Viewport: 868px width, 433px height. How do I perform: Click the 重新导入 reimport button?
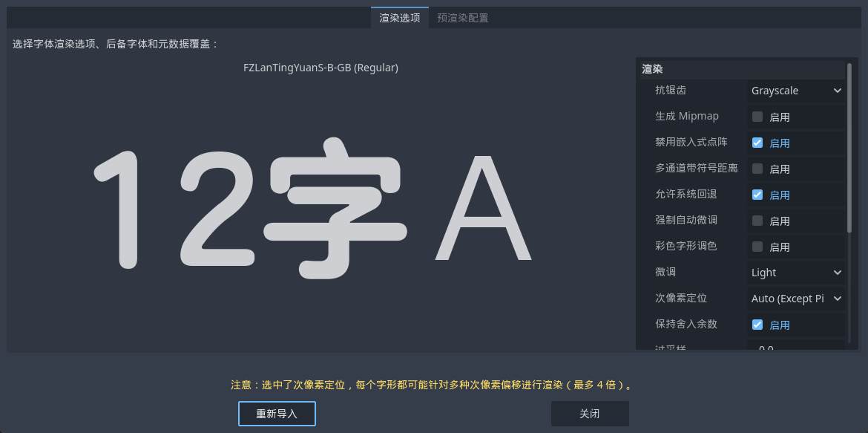[277, 414]
